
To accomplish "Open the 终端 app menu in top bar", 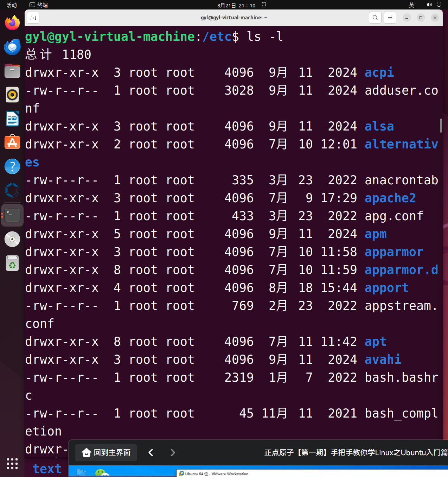I will (39, 5).
